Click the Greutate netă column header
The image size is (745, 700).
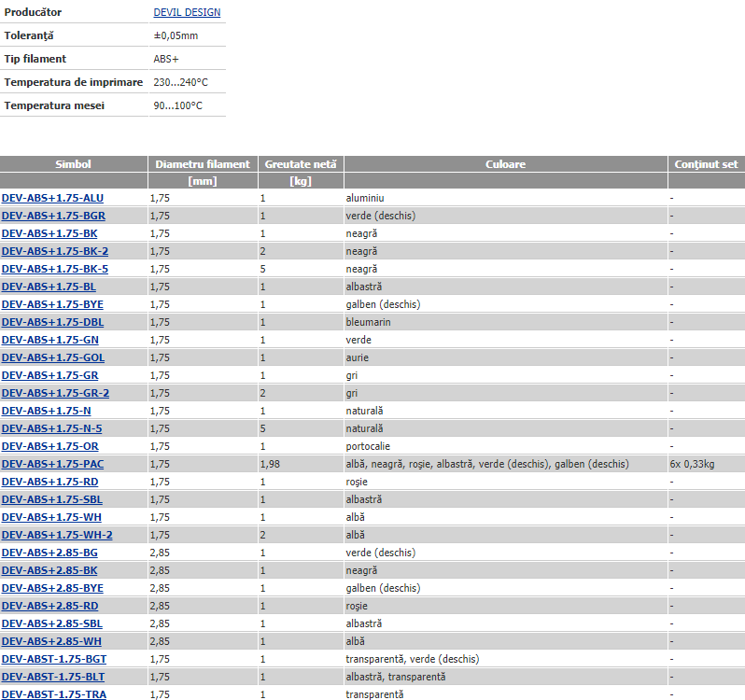[301, 164]
